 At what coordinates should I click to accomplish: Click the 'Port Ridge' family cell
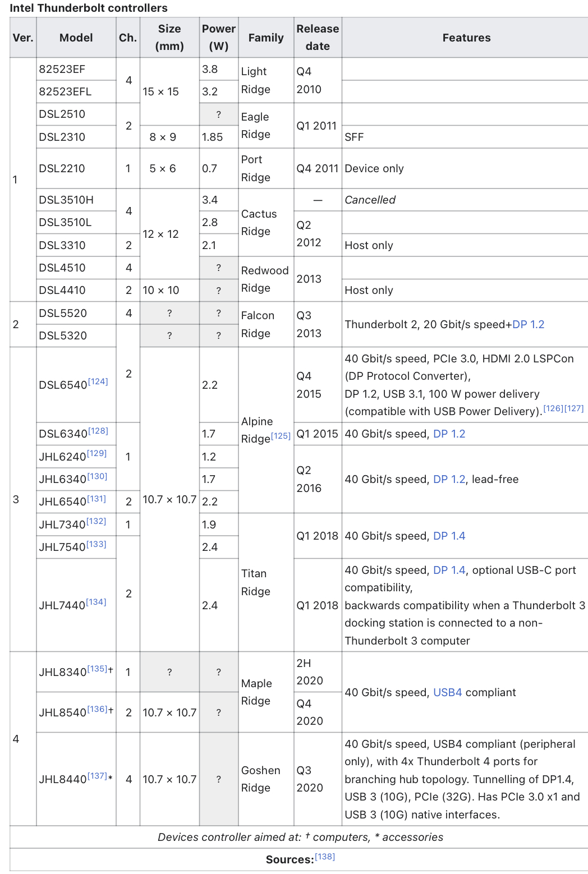(x=266, y=168)
